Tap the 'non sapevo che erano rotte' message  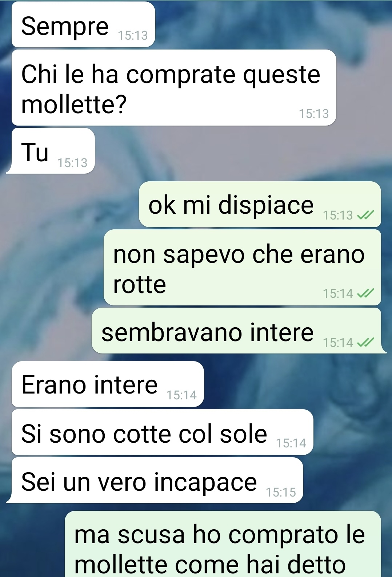(242, 267)
